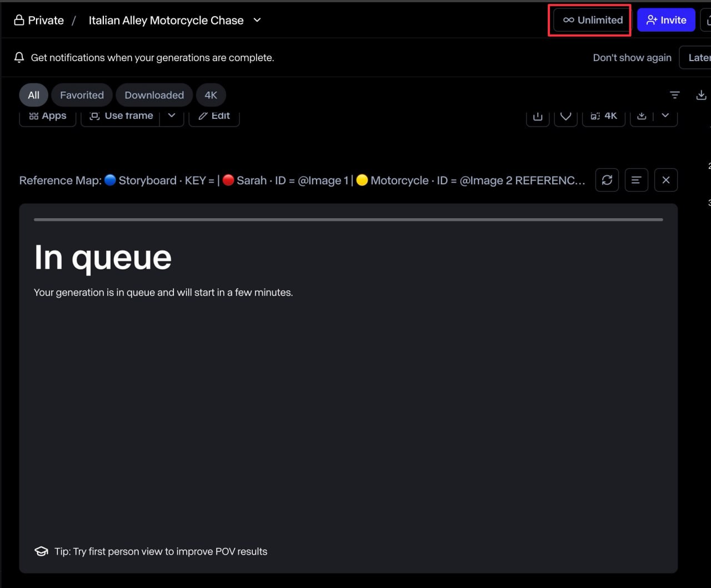Click Don't show again link
Viewport: 711px width, 588px height.
click(x=632, y=58)
